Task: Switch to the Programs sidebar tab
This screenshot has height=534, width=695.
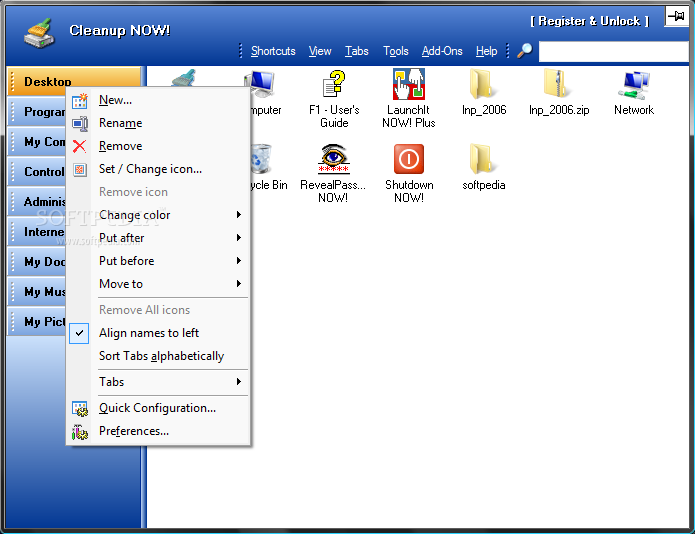Action: coord(37,112)
